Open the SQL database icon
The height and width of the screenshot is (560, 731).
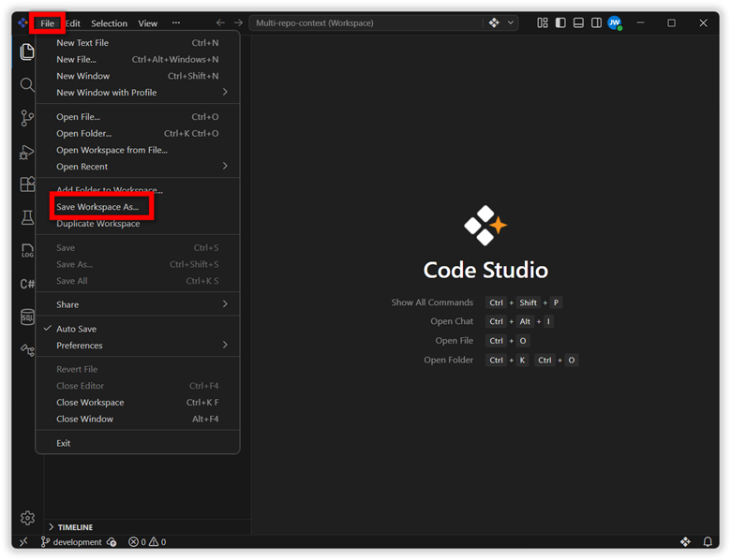[27, 317]
